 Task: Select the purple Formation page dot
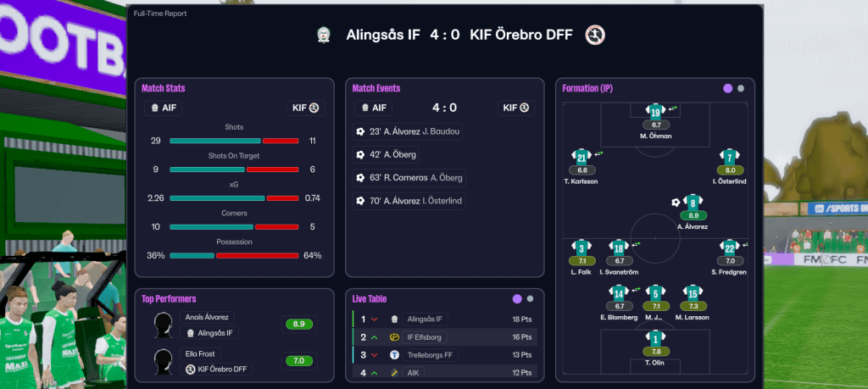pos(727,88)
